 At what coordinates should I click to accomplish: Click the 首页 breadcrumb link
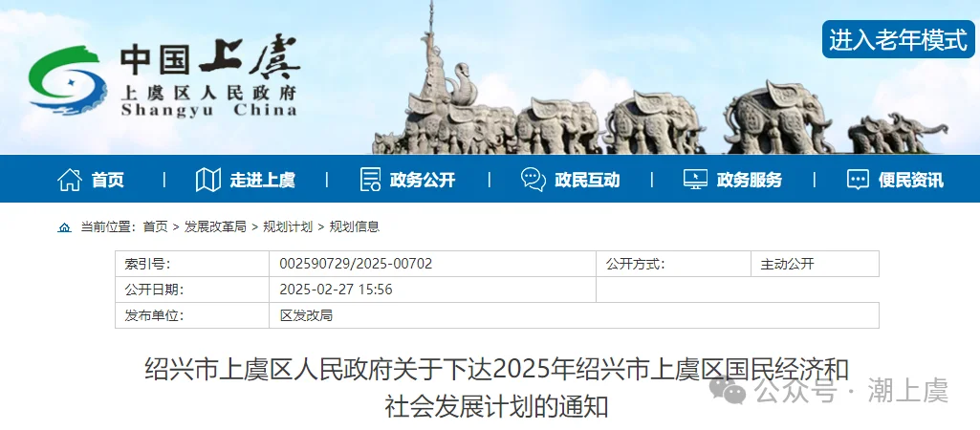155,226
